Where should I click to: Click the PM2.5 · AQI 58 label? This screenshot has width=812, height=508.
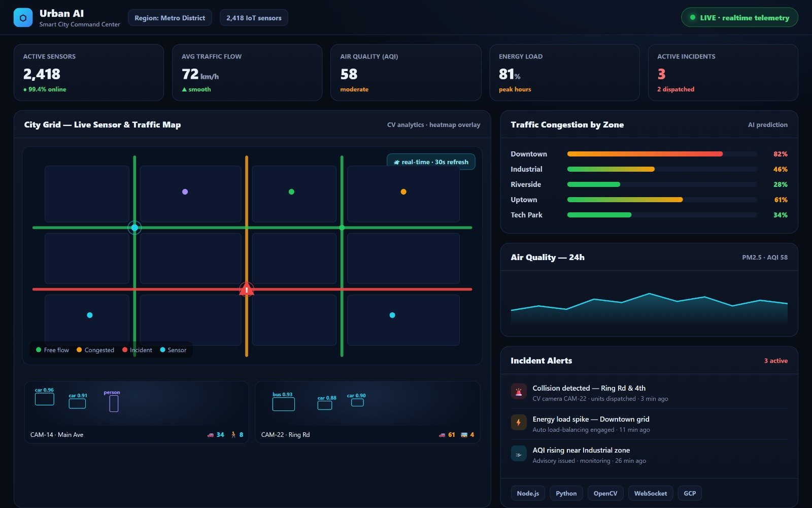click(765, 258)
